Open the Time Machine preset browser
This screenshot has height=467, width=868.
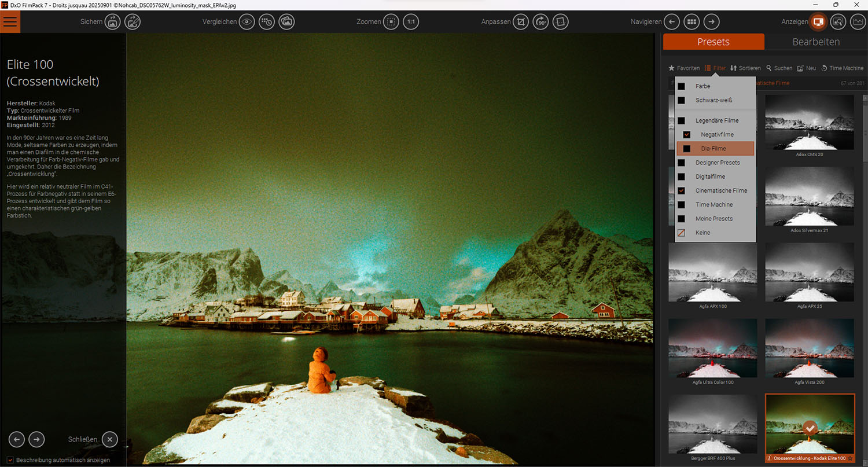pos(842,68)
